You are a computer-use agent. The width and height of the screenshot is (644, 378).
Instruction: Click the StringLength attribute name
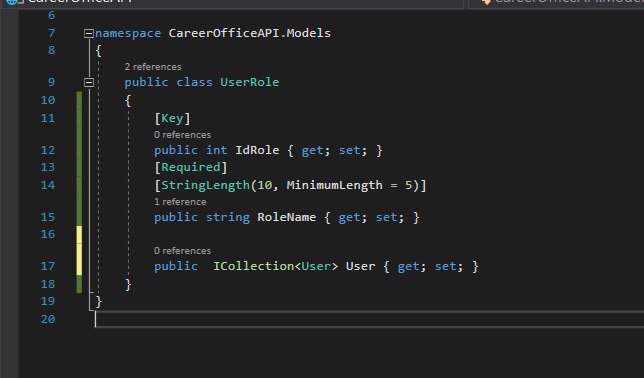click(205, 185)
